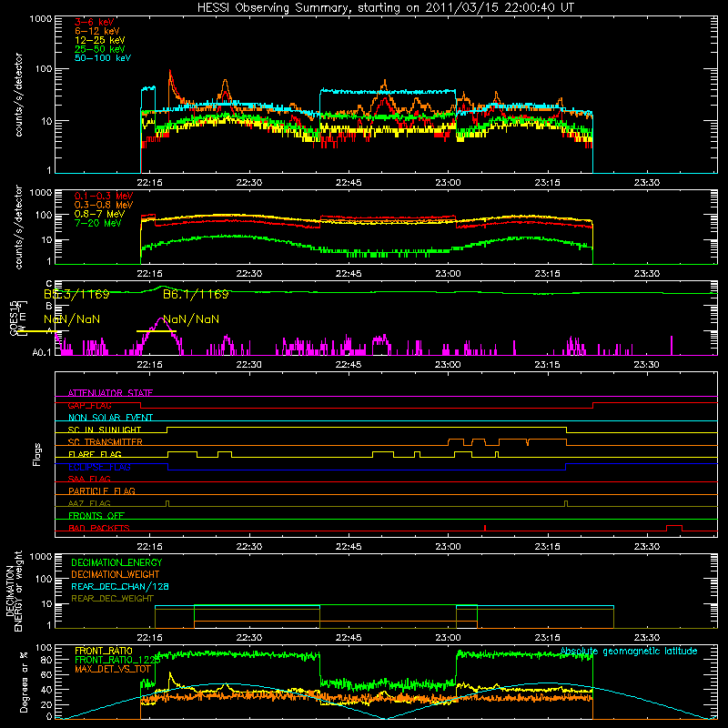Click the 22:45 tick label under the top keV panel
Image resolution: width=728 pixels, height=728 pixels.
point(349,183)
